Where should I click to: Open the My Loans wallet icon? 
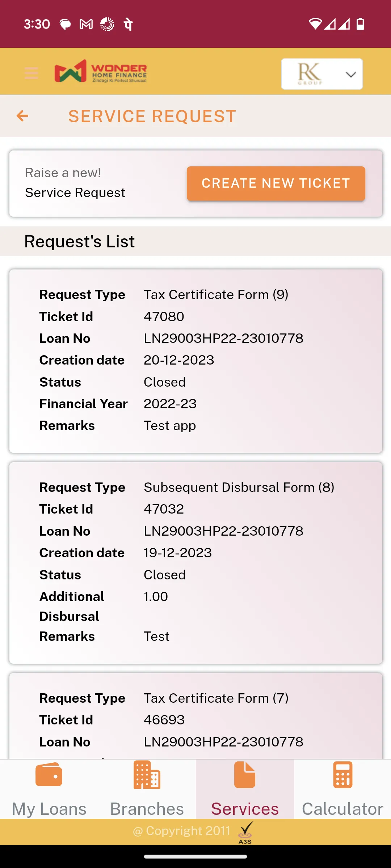click(49, 775)
